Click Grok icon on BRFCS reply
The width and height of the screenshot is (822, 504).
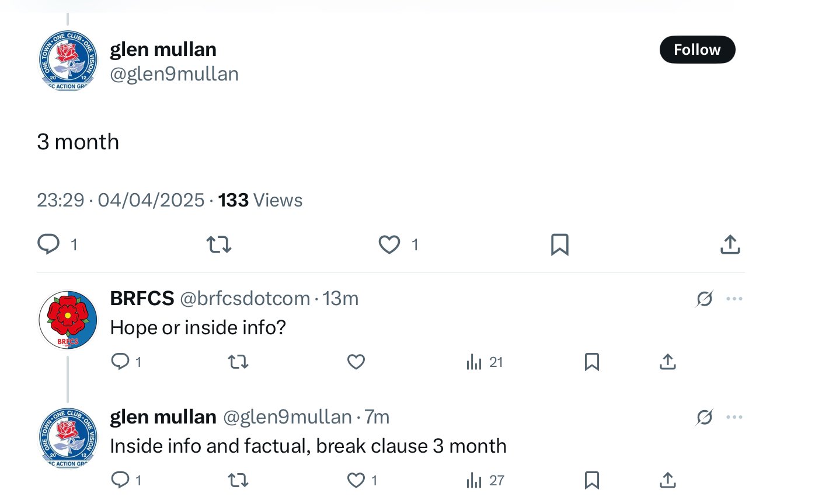705,299
